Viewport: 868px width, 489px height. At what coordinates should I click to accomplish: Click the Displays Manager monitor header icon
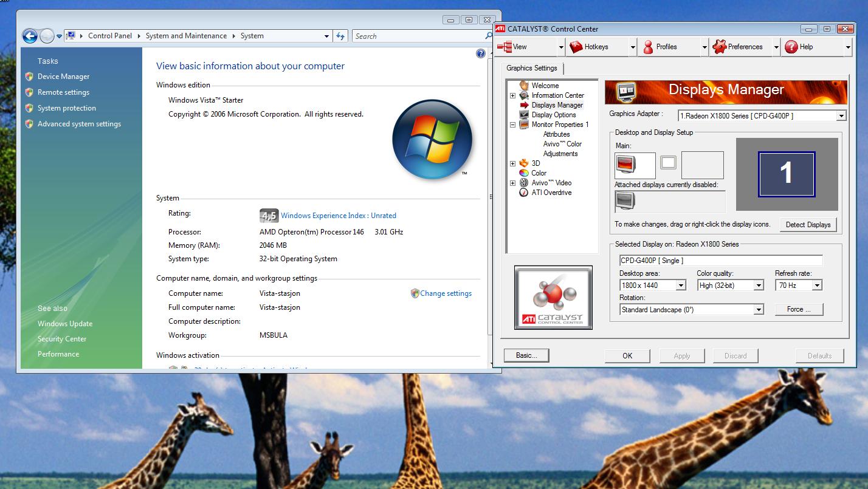[x=625, y=92]
